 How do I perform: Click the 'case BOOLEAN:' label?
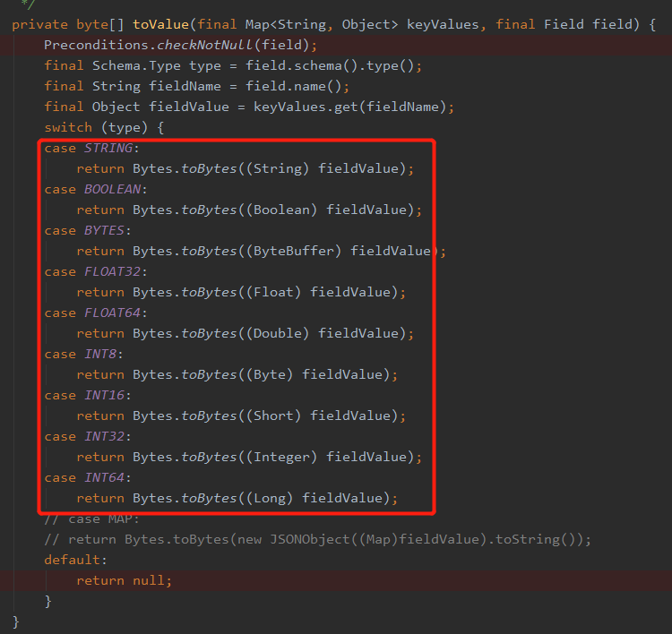96,189
